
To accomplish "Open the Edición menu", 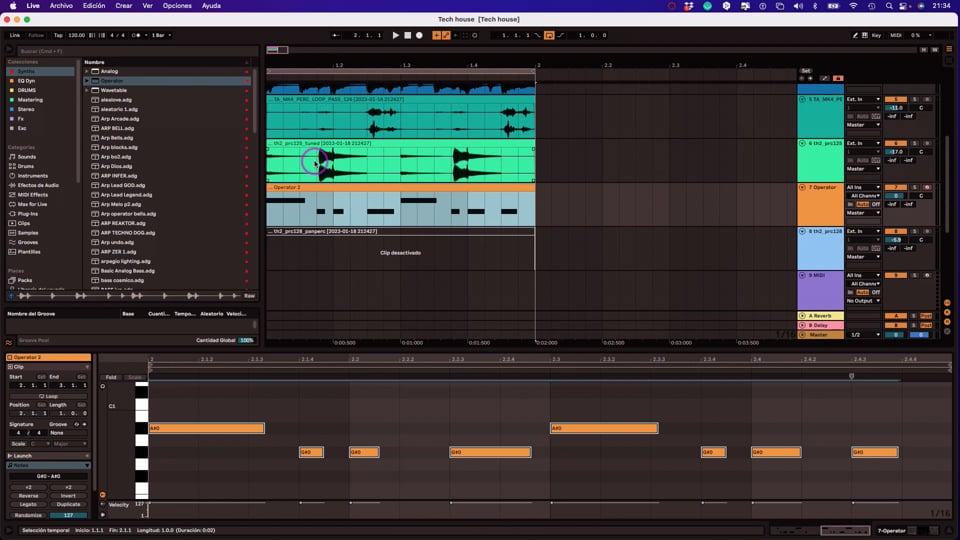I will pyautogui.click(x=94, y=6).
